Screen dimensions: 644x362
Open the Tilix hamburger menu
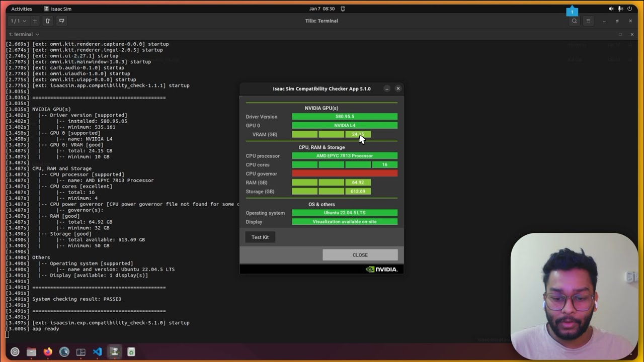click(x=588, y=21)
